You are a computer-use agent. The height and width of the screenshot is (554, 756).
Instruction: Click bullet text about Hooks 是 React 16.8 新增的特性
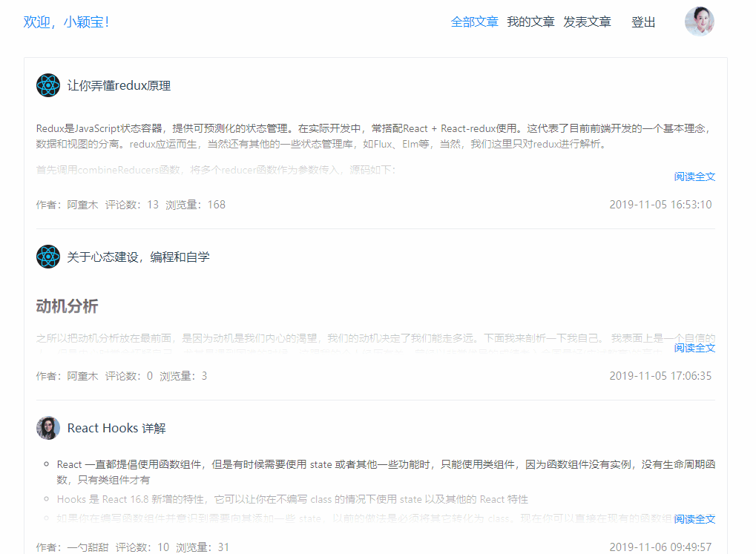292,499
